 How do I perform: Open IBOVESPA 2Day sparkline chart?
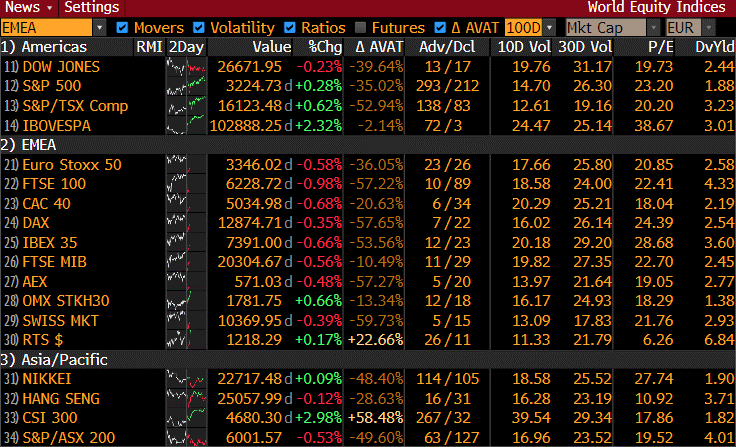pos(187,126)
